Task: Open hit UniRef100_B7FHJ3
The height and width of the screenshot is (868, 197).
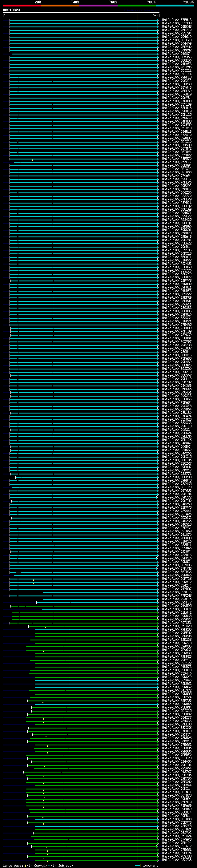Action: click(x=177, y=20)
